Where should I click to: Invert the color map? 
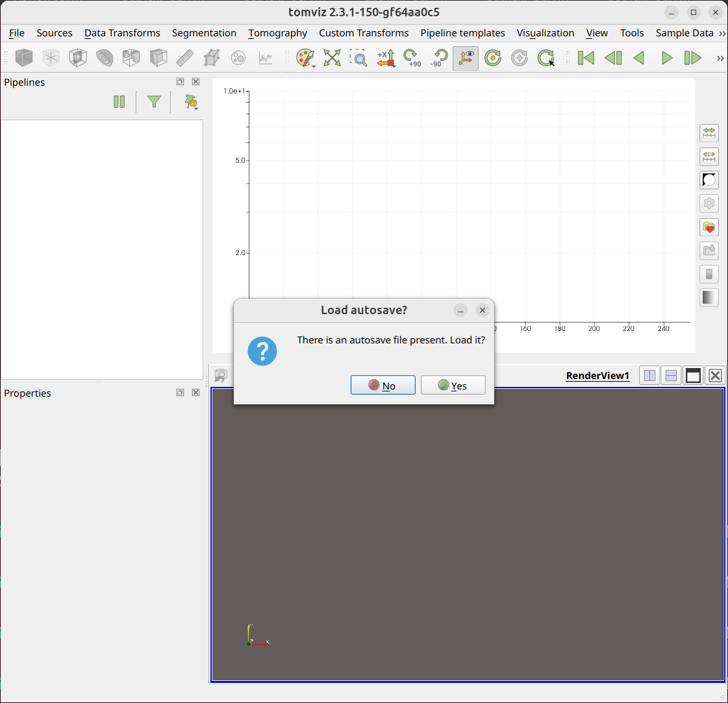709,180
